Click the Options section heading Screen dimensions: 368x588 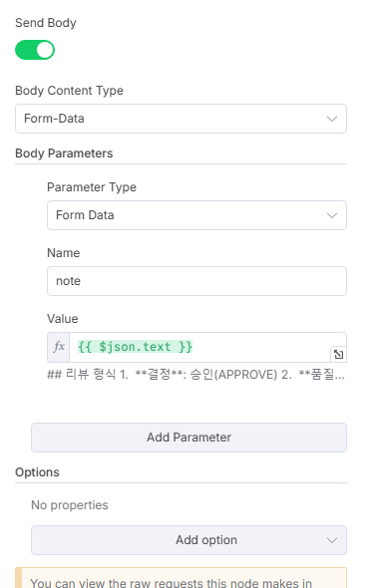[37, 472]
